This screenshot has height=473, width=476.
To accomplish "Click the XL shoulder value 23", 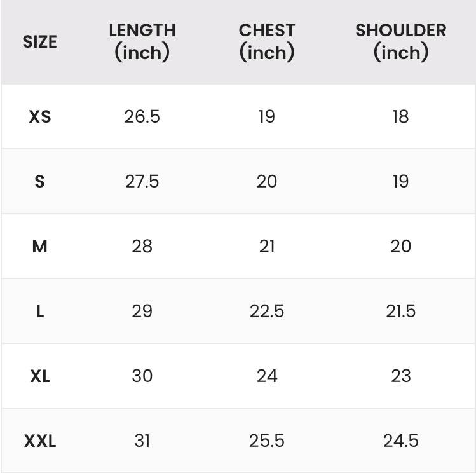I will [x=401, y=376].
